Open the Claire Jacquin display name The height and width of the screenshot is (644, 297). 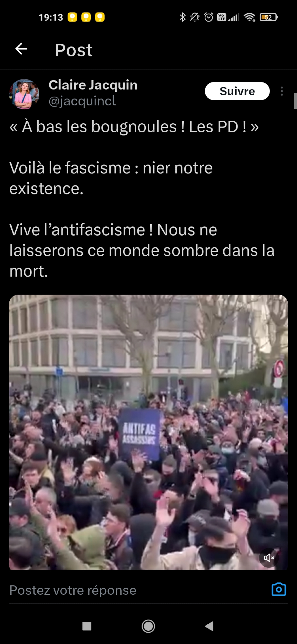click(x=93, y=85)
